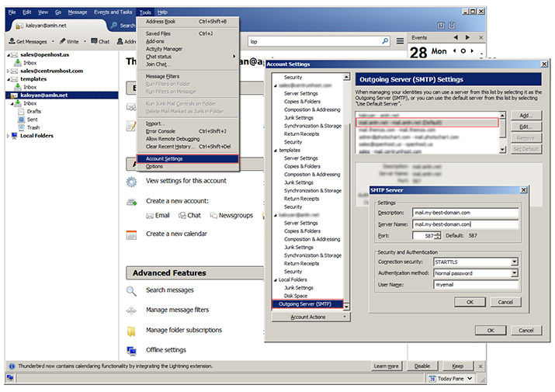Click the User Name input field
Viewport: 555px width, 392px height.
coord(476,284)
